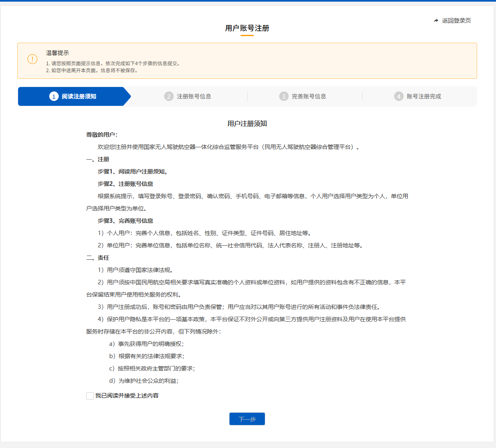The image size is (496, 448).
Task: Click the 下一步 button
Action: pyautogui.click(x=247, y=419)
